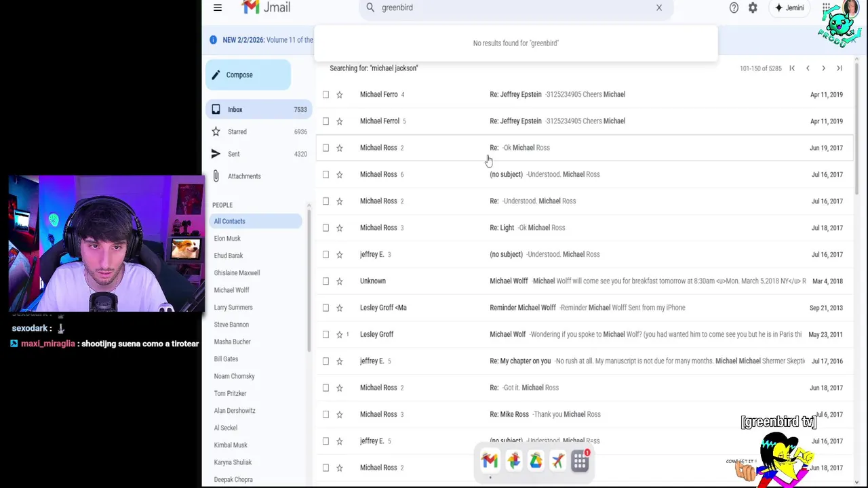868x488 pixels.
Task: Click the search magnifier icon
Action: [370, 7]
